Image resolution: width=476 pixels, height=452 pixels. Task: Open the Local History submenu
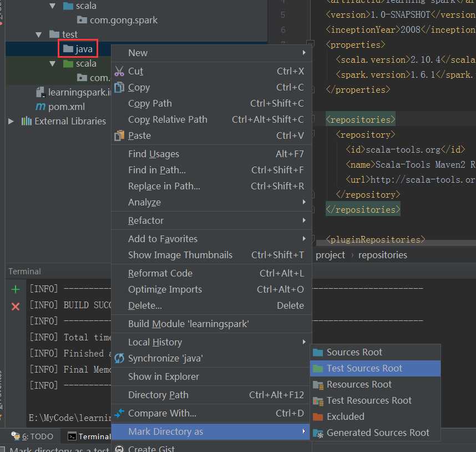click(211, 342)
